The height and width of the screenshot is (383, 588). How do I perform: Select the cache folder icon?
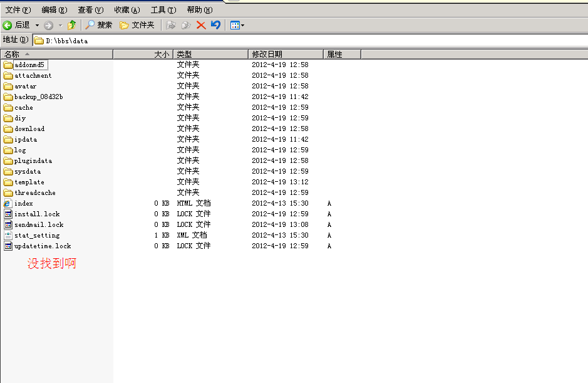pyautogui.click(x=8, y=107)
